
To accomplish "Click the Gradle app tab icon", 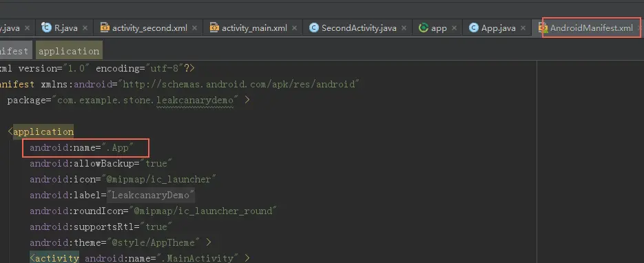I will pyautogui.click(x=424, y=28).
